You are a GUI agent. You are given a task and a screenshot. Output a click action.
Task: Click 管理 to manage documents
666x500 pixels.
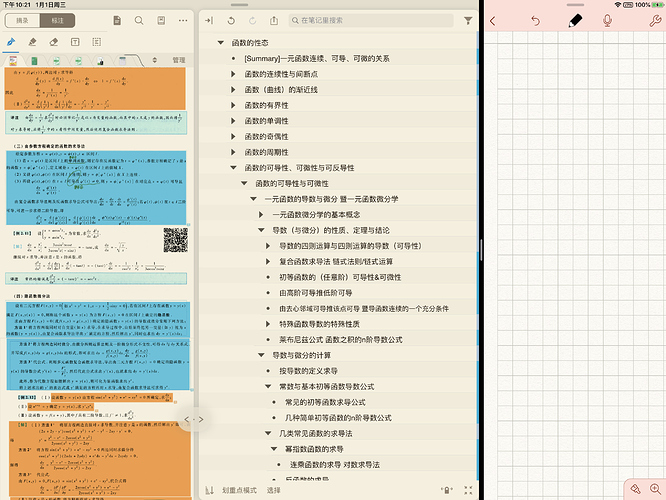click(x=179, y=60)
